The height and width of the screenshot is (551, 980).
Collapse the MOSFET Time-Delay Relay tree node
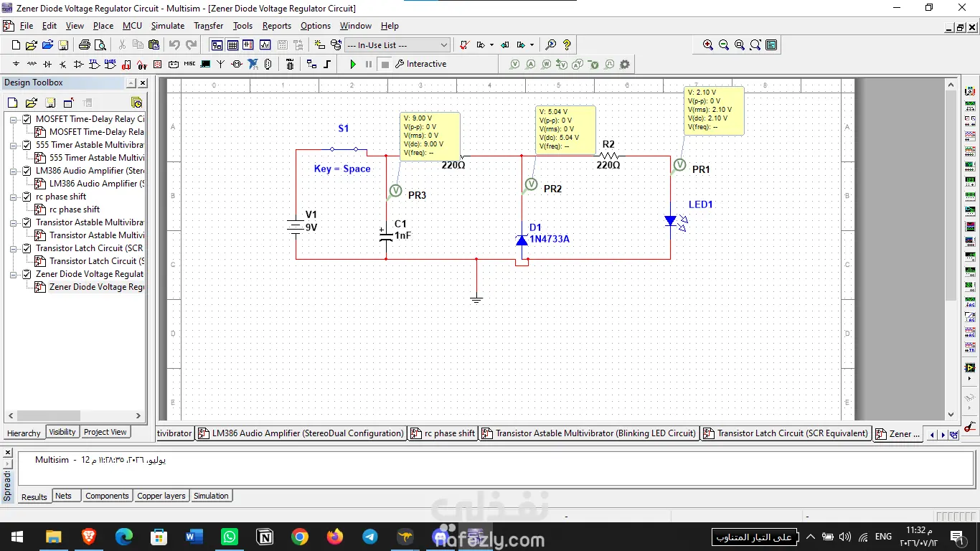(14, 119)
